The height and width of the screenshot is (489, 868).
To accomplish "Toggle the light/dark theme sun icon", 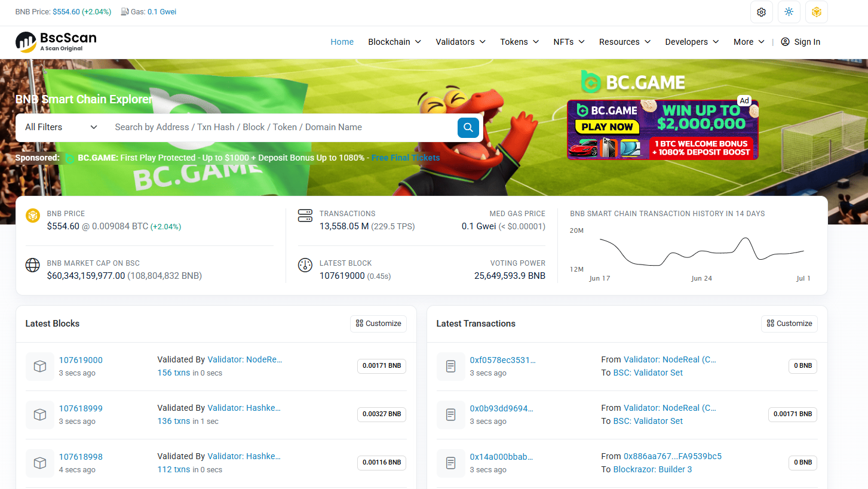I will click(x=789, y=12).
